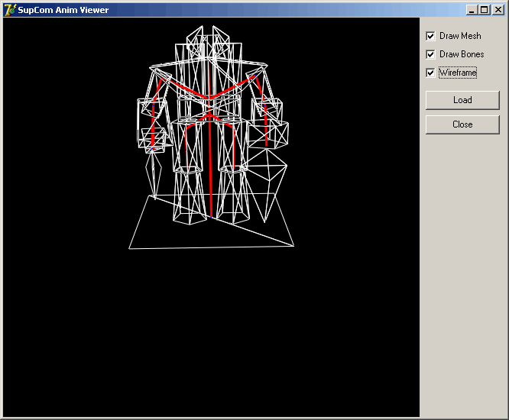Maximize the SupCom Anim Viewer window

[x=484, y=10]
